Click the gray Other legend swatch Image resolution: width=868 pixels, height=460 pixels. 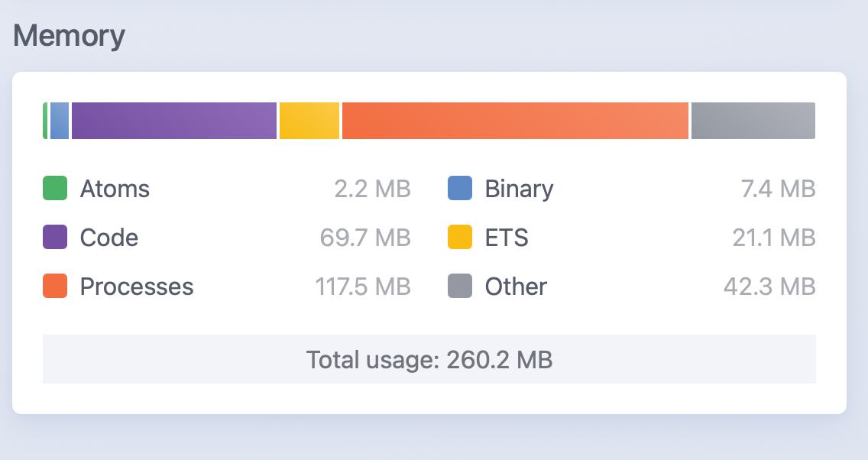460,286
